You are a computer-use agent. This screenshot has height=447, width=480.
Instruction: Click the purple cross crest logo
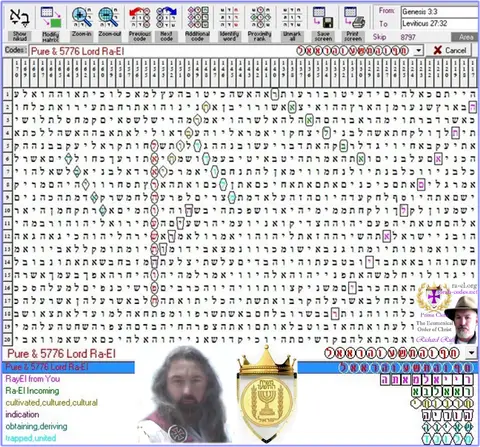coord(433,296)
